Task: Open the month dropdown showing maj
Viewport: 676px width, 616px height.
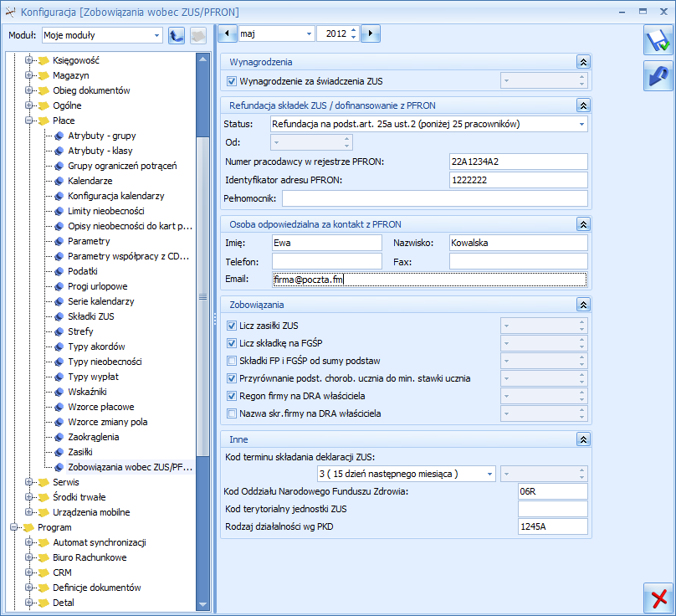Action: click(x=309, y=33)
